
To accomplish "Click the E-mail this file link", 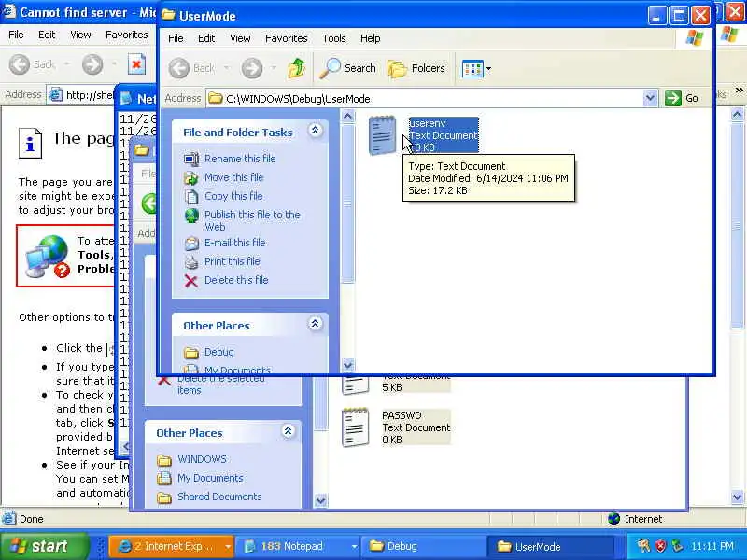I will click(235, 243).
